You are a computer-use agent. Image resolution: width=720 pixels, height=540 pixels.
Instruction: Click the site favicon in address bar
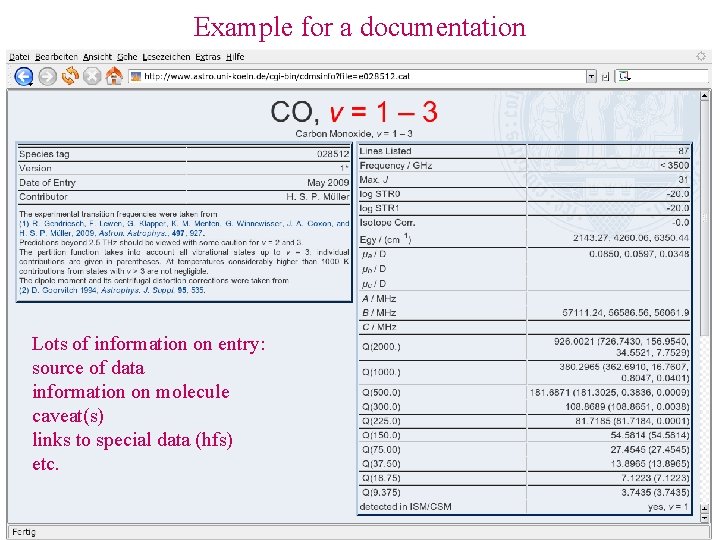[x=135, y=76]
